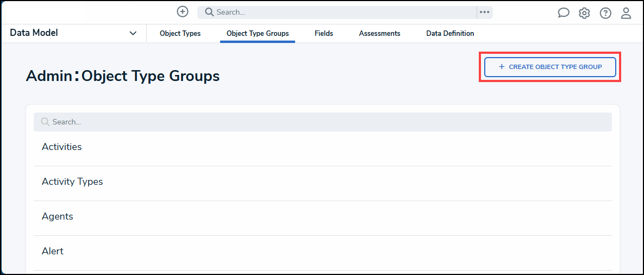Click the Create Object Type Group button
The width and height of the screenshot is (644, 275).
pos(550,67)
